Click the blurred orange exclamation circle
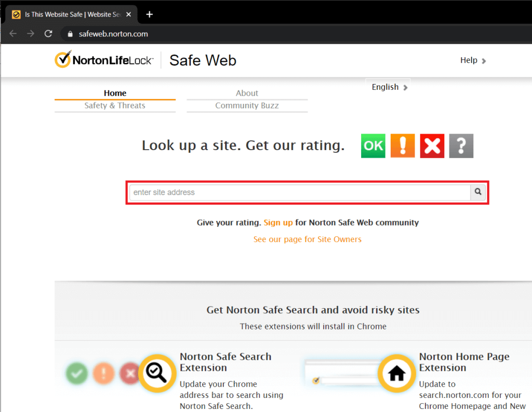Viewport: 532px width, 412px height. [x=103, y=374]
